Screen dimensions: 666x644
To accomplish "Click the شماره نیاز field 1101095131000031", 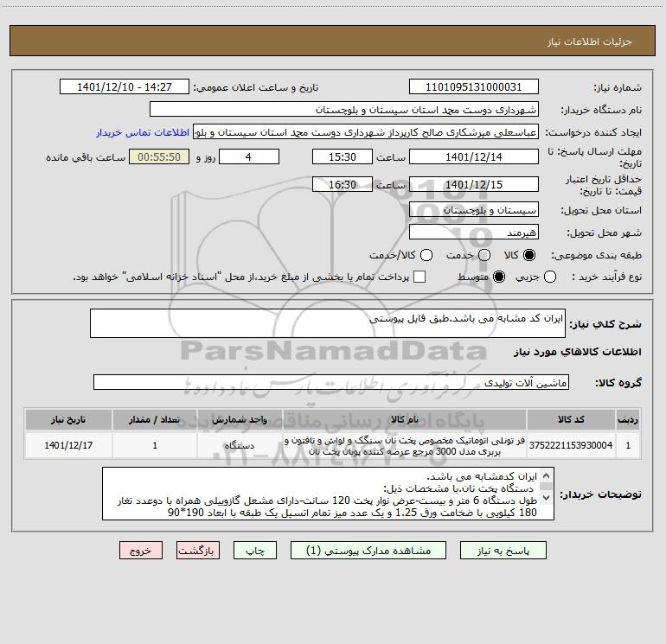I will tap(474, 87).
